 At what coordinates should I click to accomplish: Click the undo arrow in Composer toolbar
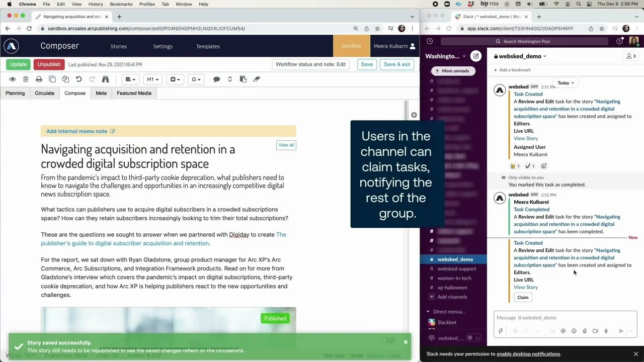pyautogui.click(x=78, y=79)
